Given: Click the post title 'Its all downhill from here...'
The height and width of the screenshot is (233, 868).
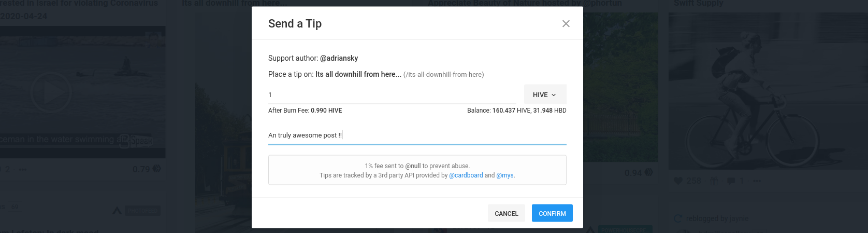Looking at the screenshot, I should 358,74.
